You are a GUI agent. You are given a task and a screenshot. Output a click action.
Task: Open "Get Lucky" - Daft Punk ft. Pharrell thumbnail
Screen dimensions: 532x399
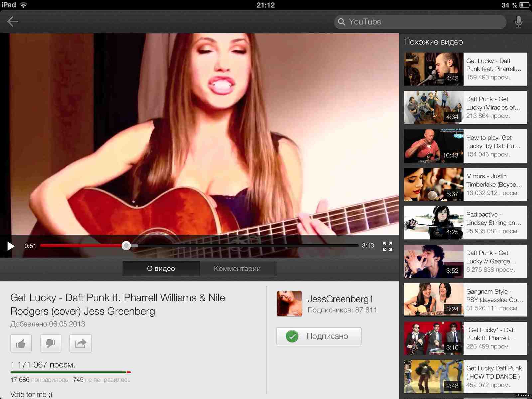[x=434, y=338]
